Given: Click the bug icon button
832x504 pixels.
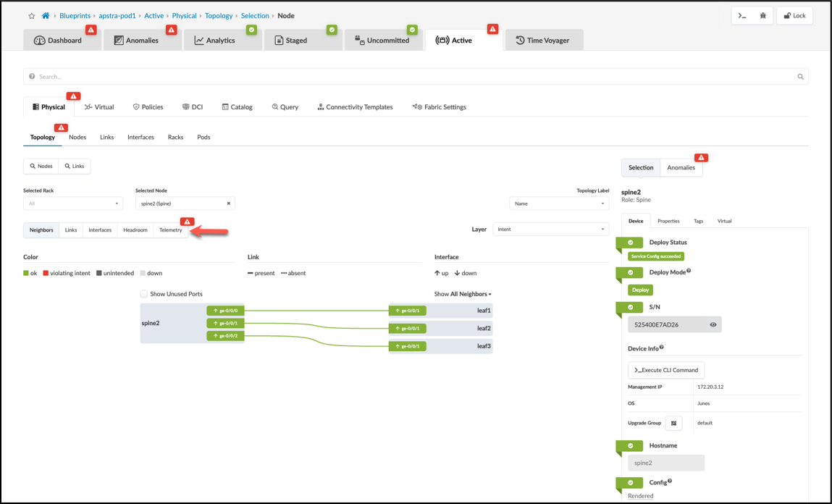Looking at the screenshot, I should (762, 16).
